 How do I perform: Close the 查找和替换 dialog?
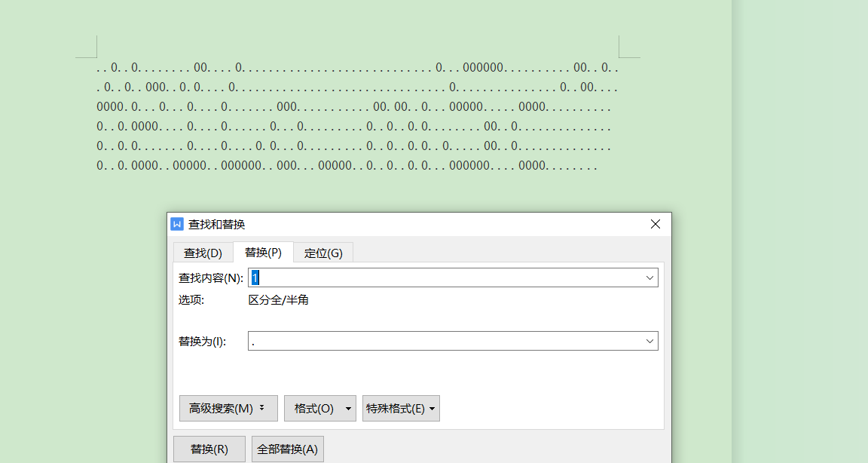pyautogui.click(x=655, y=224)
